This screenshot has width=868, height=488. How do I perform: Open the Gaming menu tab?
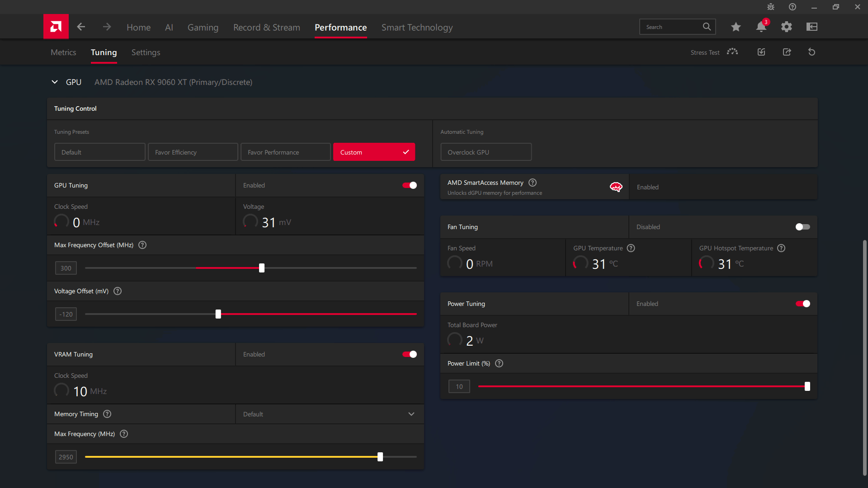point(203,28)
